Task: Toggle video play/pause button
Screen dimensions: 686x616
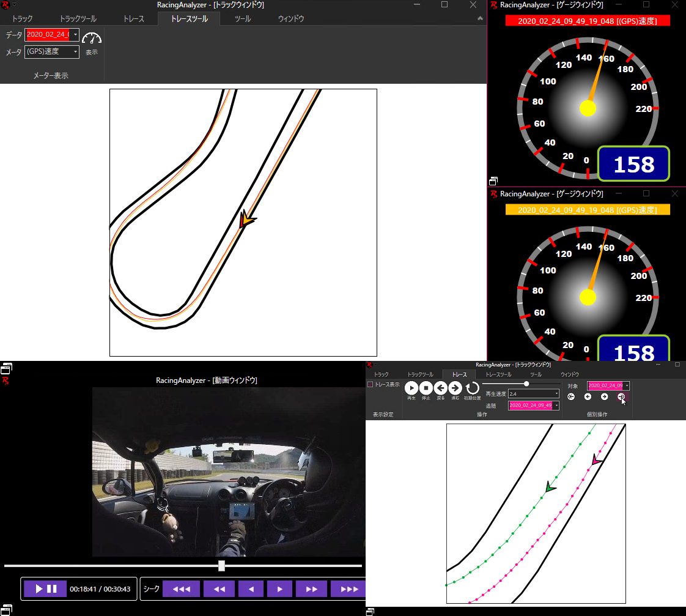Action: pos(45,589)
